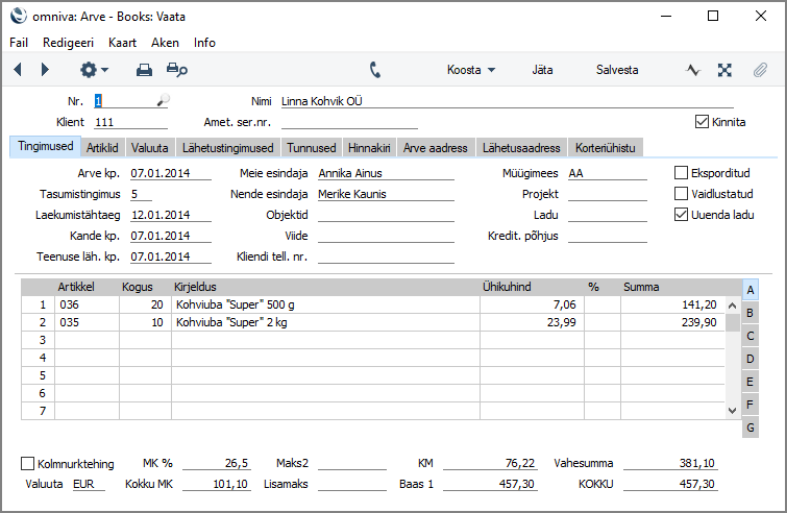Toggle the Uuenda ladu checkbox

pos(681,214)
